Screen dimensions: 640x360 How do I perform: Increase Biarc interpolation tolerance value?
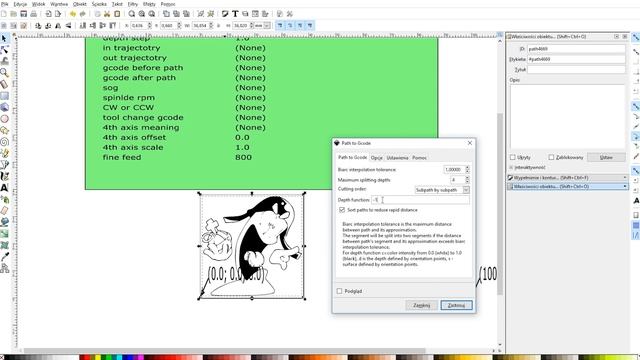pyautogui.click(x=467, y=167)
